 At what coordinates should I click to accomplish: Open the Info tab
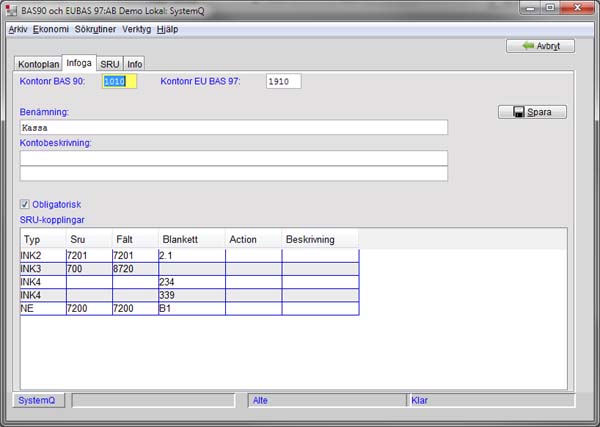tap(134, 64)
